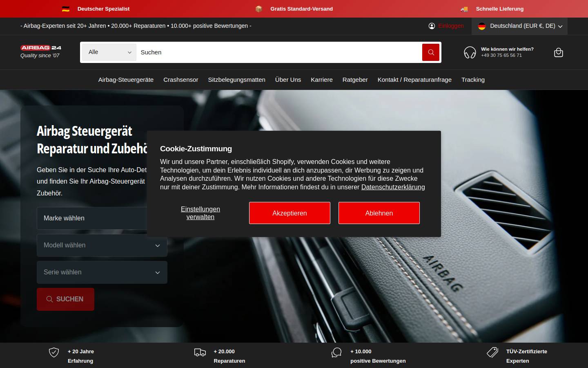Go to Crashsensor menu item

tap(181, 80)
